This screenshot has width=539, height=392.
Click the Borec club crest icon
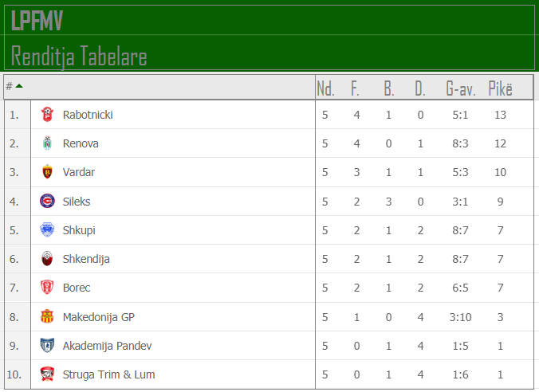[47, 288]
